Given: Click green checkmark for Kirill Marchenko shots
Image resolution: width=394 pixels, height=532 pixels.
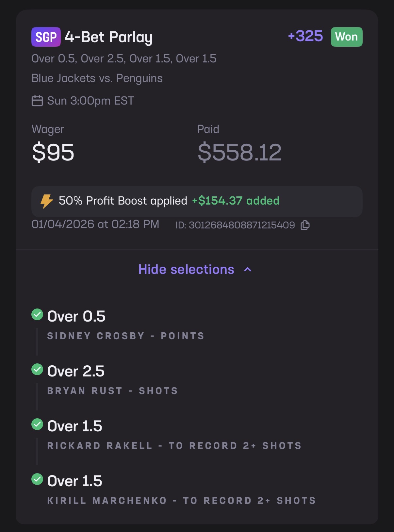Looking at the screenshot, I should pyautogui.click(x=37, y=479).
